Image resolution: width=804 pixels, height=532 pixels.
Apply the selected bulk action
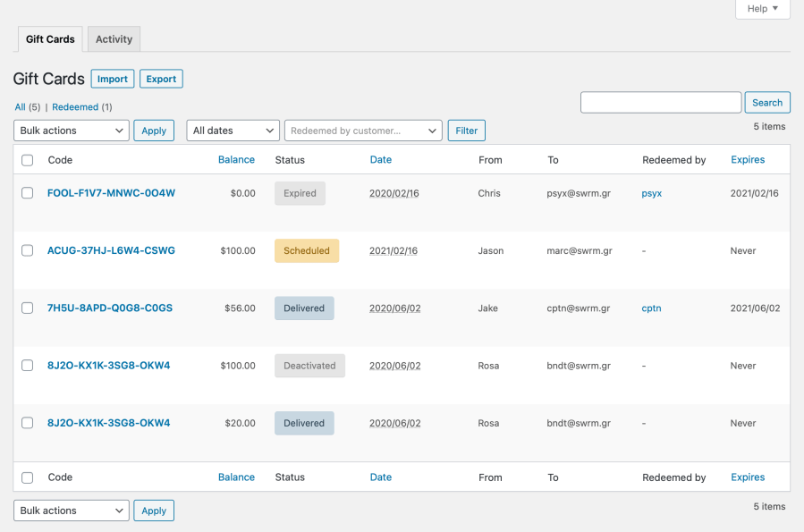point(154,130)
